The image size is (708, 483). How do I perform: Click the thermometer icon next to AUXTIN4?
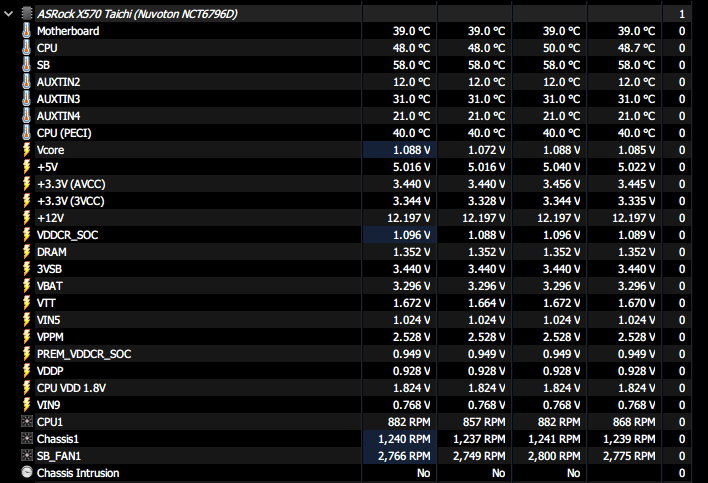27,116
